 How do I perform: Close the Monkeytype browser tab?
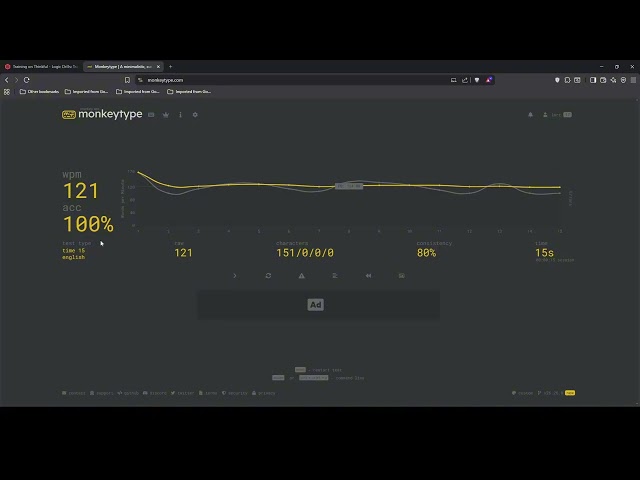158,67
